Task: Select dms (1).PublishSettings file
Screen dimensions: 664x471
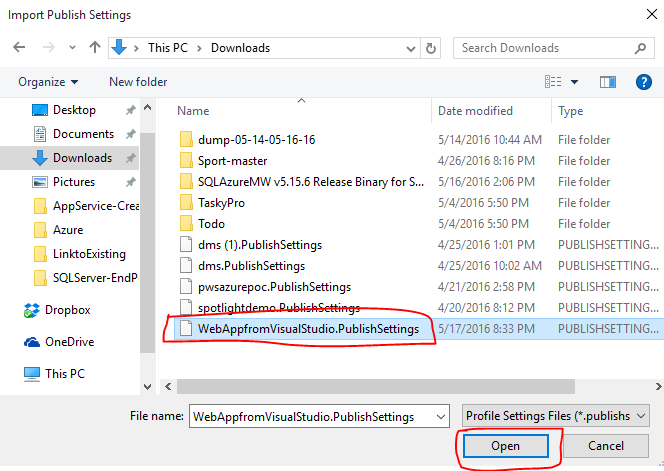Action: [x=260, y=245]
